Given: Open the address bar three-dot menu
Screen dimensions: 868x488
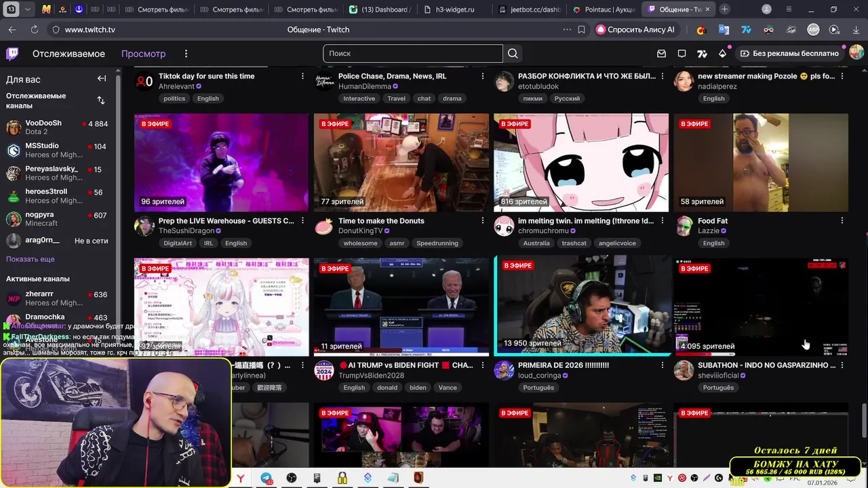Looking at the screenshot, I should [x=567, y=30].
